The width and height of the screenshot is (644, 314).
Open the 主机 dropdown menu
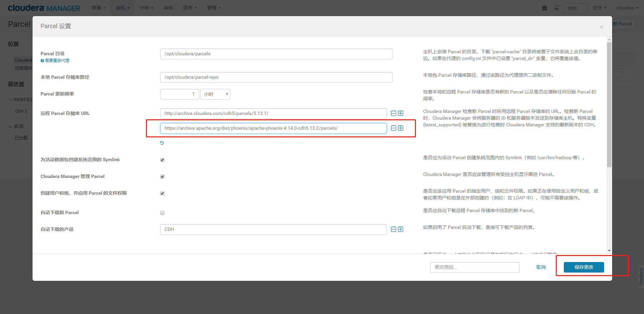(x=123, y=8)
